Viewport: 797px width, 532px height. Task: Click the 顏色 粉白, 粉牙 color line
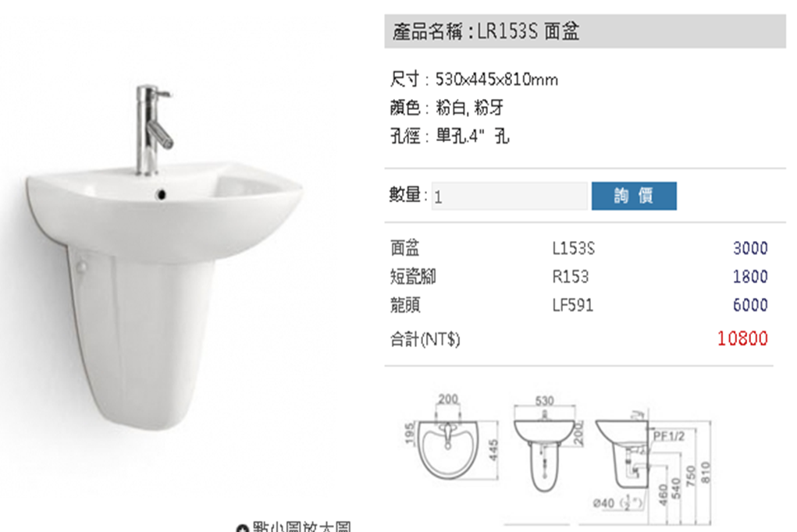coord(447,108)
